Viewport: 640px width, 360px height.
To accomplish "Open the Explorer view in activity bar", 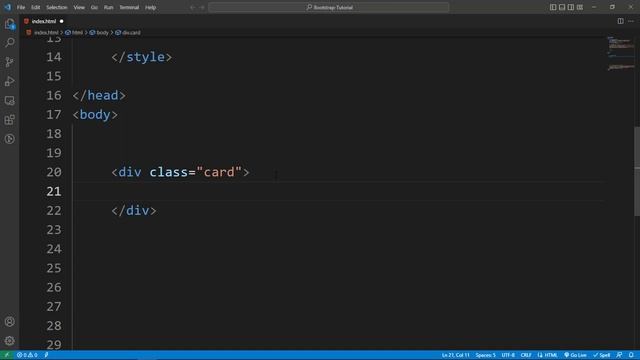I will pos(10,24).
